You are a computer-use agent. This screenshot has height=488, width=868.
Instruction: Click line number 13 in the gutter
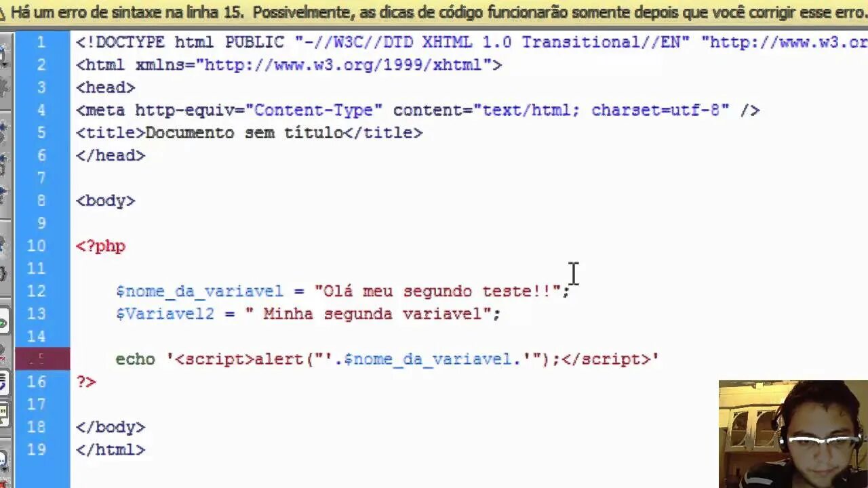37,314
